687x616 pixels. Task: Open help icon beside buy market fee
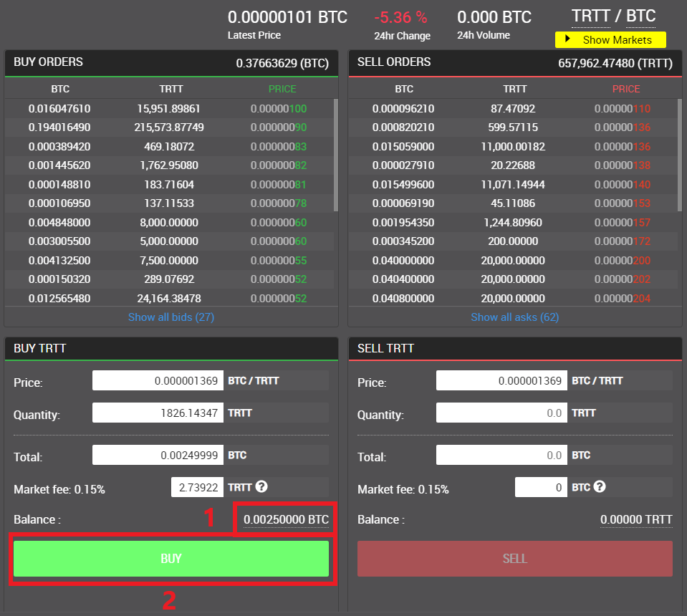pyautogui.click(x=261, y=487)
